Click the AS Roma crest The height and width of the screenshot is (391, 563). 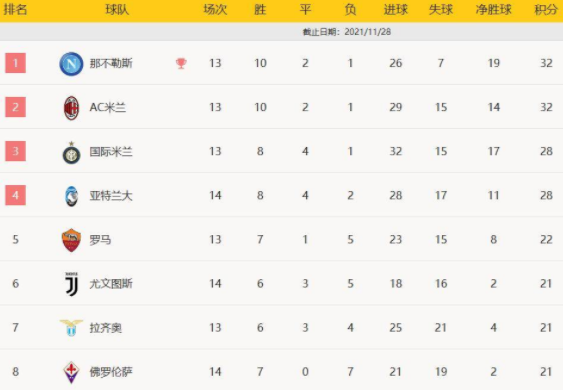71,240
